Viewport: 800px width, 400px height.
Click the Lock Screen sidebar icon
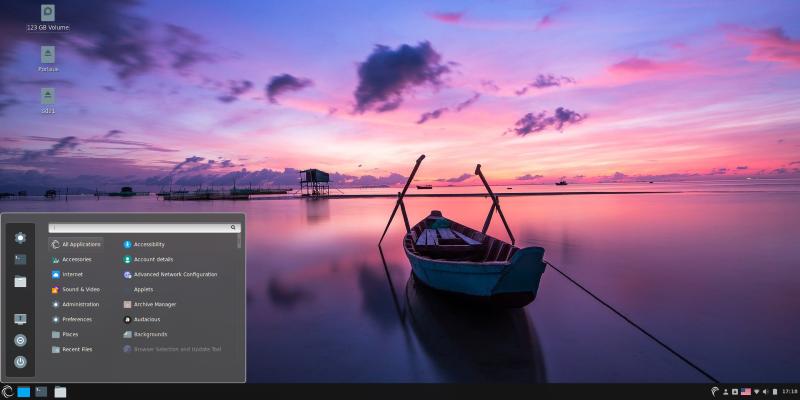click(20, 319)
